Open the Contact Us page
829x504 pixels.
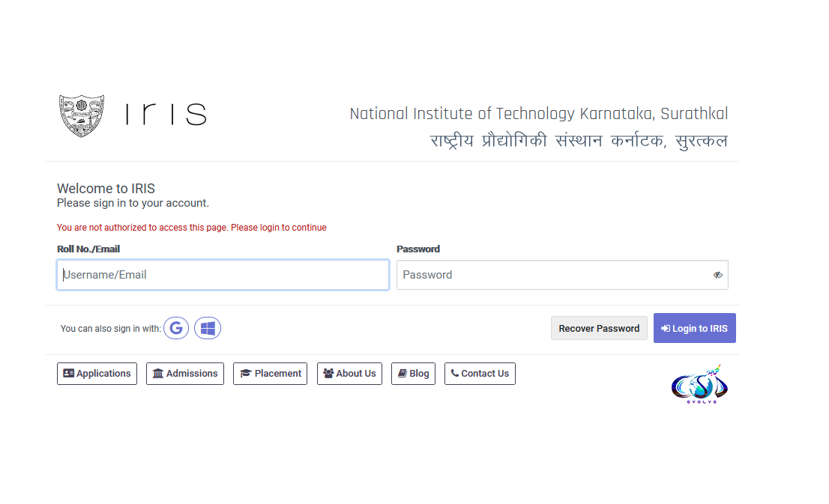480,373
